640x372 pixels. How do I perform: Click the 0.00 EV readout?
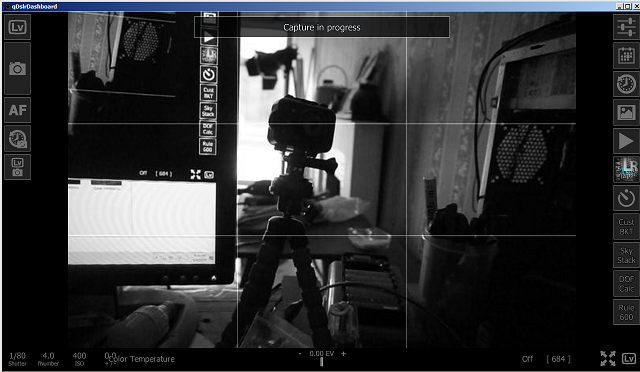(x=322, y=354)
